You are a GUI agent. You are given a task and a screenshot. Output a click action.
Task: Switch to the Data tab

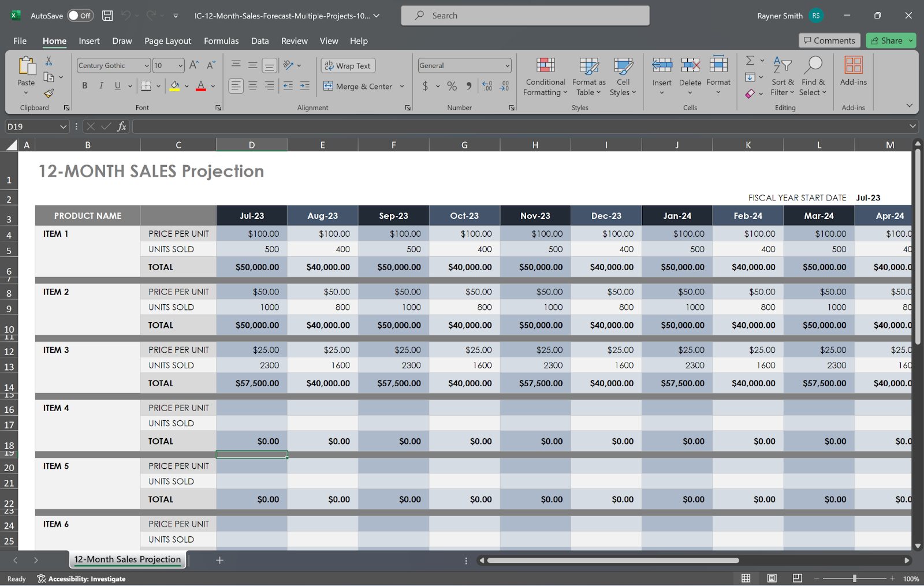(x=260, y=41)
